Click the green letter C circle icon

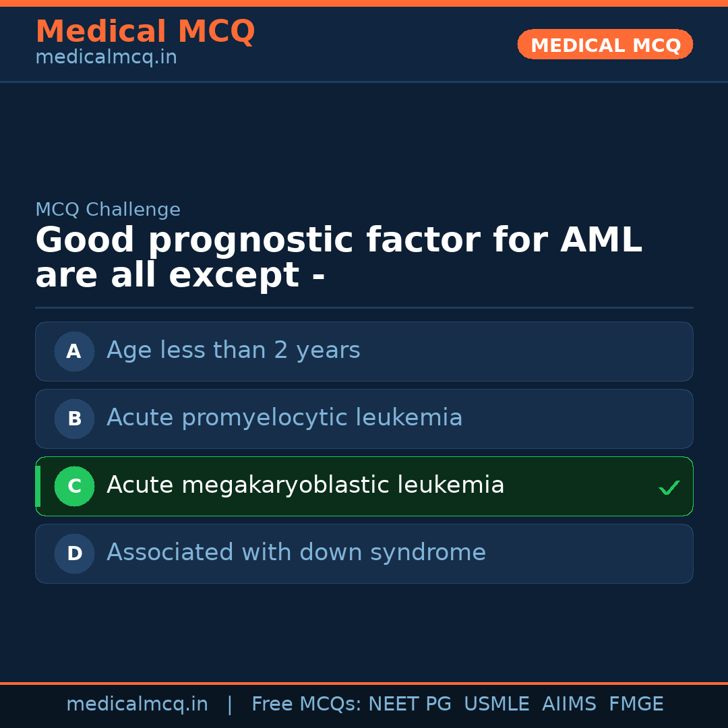tap(74, 486)
